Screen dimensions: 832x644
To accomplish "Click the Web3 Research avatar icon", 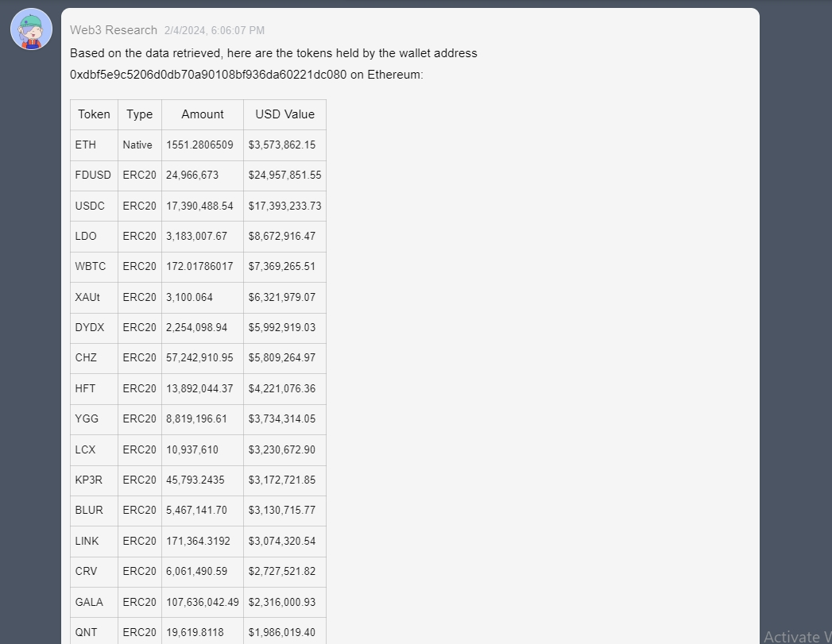I will 31,29.
